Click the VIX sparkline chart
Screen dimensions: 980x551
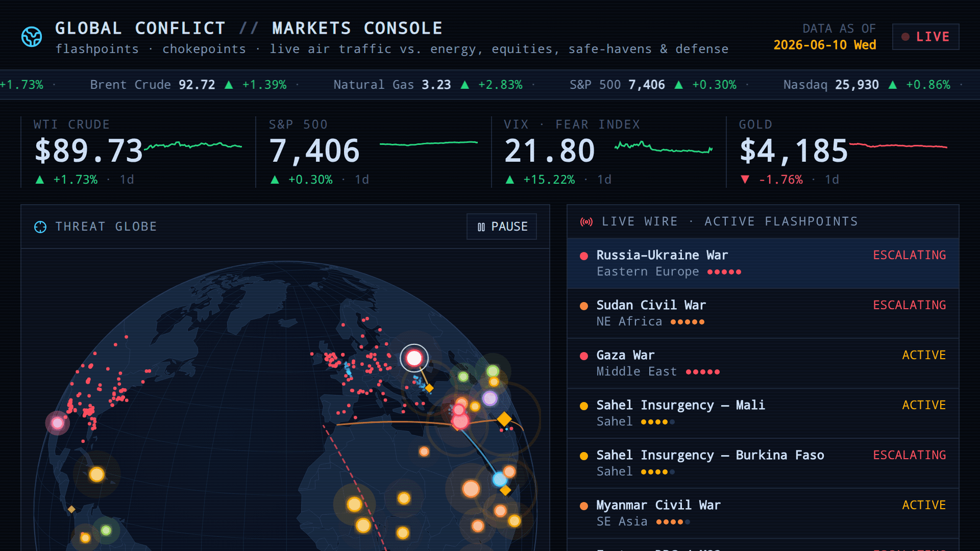(x=664, y=147)
